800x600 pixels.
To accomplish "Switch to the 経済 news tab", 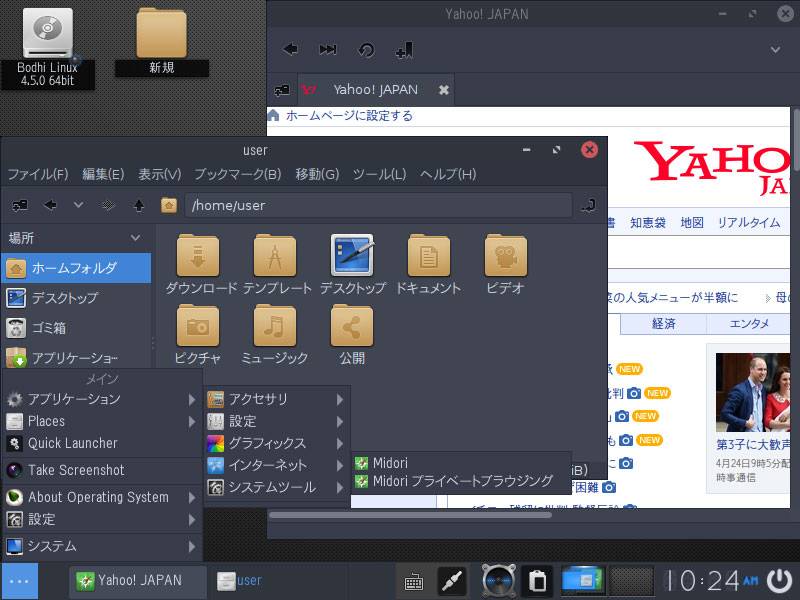I will [x=663, y=323].
